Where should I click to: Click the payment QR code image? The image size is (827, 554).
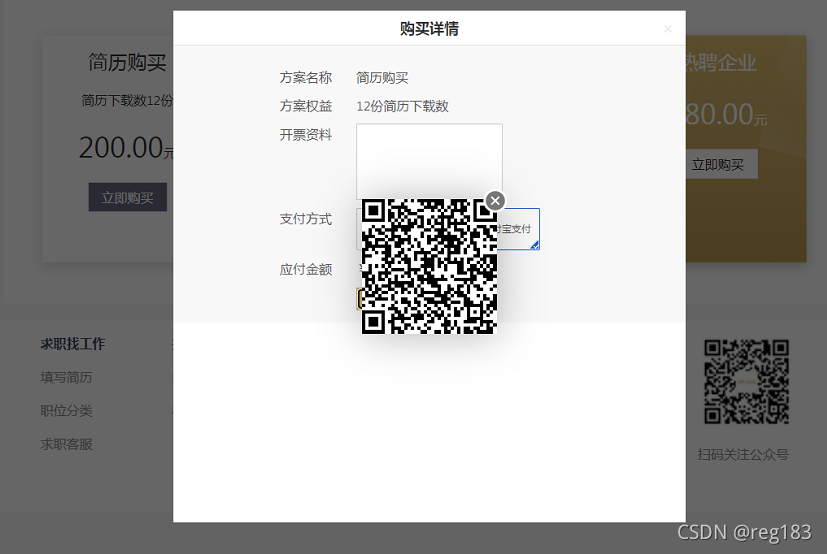tap(429, 266)
